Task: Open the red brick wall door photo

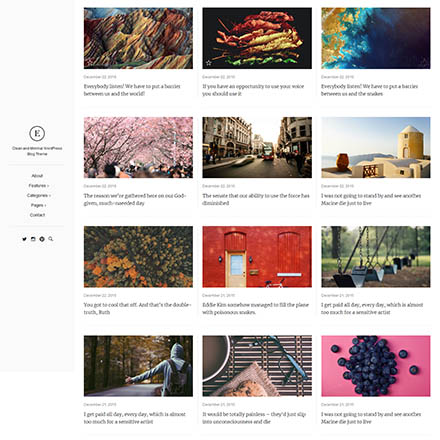Action: click(x=257, y=257)
